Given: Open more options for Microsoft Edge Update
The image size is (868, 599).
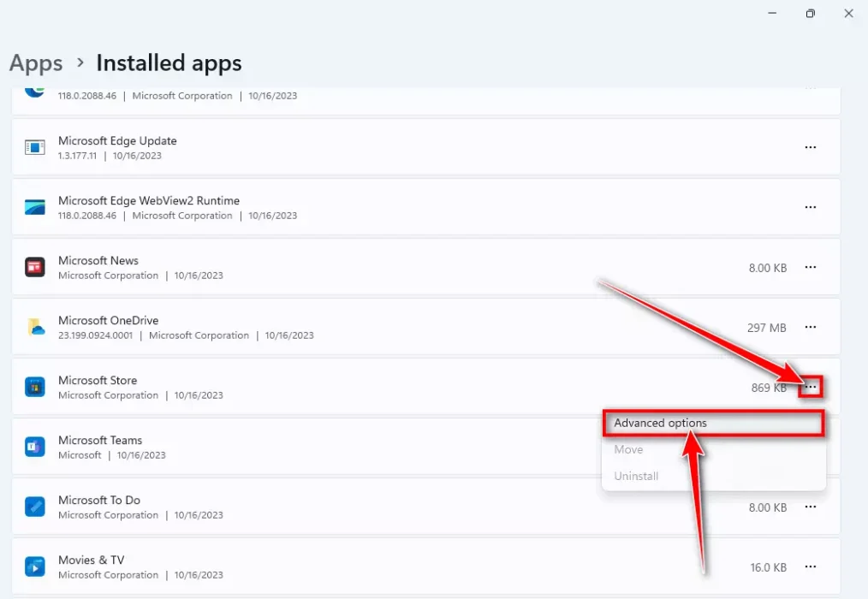Looking at the screenshot, I should [x=811, y=147].
